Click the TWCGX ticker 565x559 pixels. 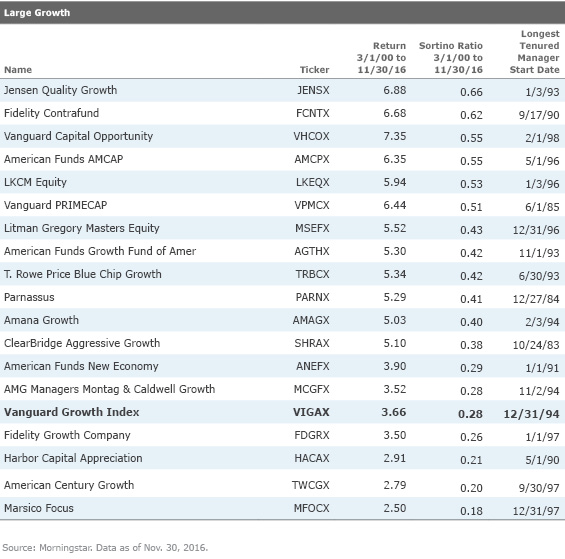(311, 485)
